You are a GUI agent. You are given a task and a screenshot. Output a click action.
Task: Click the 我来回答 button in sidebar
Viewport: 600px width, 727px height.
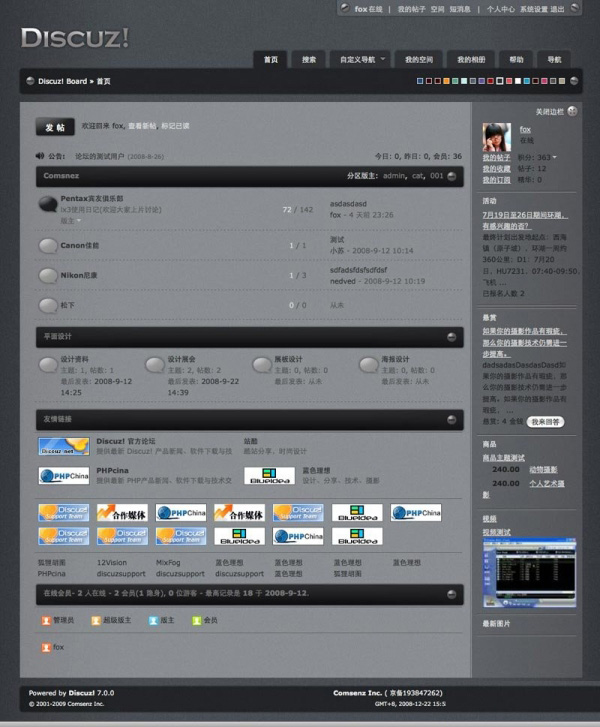tap(545, 422)
